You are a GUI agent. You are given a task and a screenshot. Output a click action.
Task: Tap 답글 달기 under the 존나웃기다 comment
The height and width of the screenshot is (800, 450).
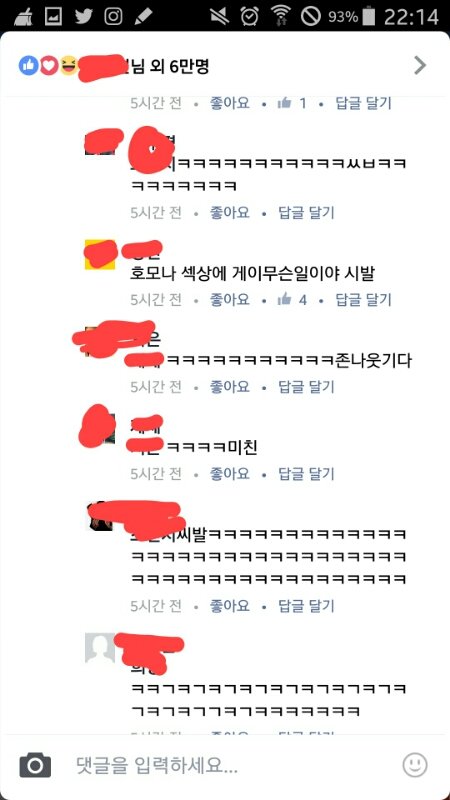(306, 387)
